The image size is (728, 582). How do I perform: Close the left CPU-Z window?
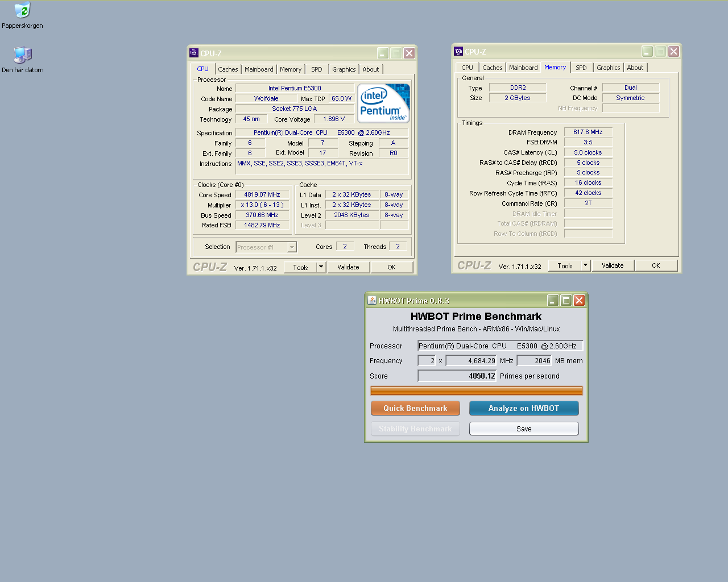(409, 53)
